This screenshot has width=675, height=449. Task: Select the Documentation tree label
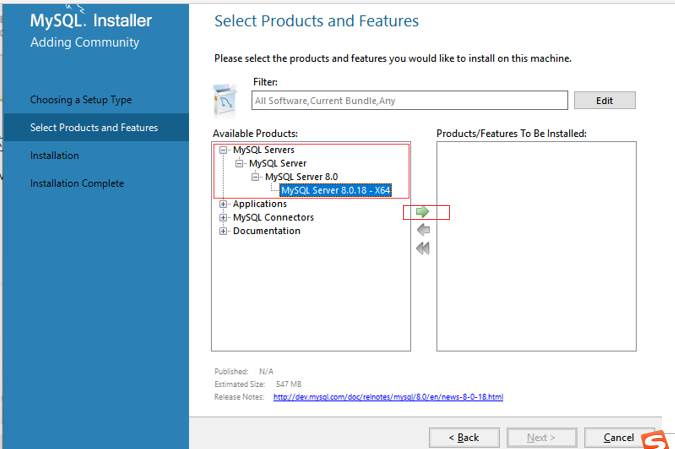[x=266, y=231]
